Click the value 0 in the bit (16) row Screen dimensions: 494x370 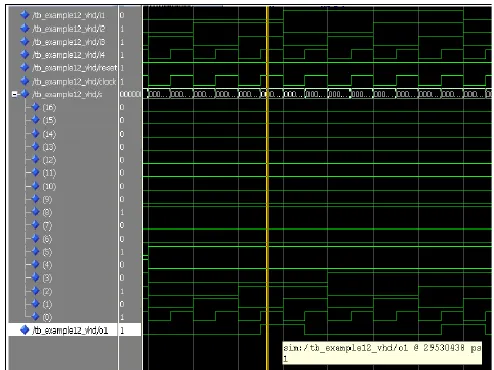122,107
